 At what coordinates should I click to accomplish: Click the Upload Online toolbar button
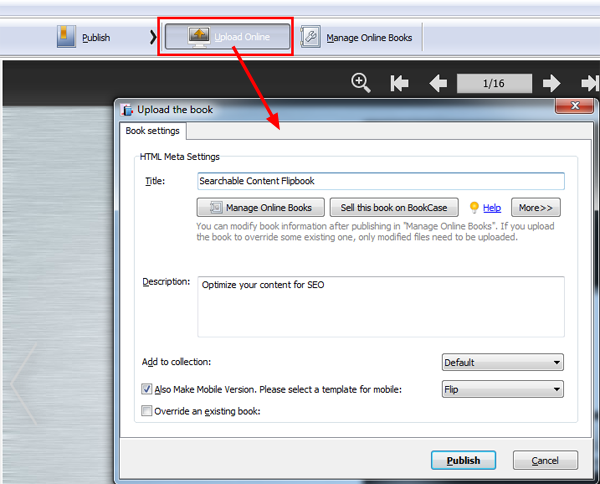(x=227, y=37)
